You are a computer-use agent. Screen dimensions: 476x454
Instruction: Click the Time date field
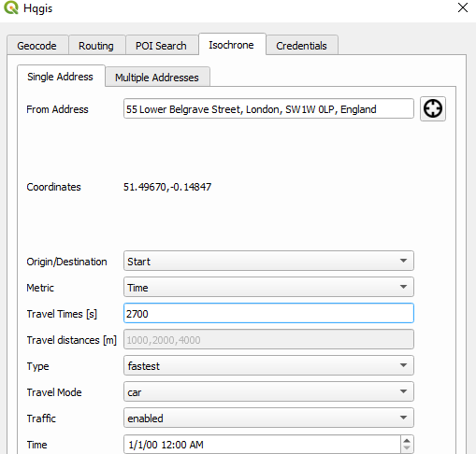click(x=262, y=445)
